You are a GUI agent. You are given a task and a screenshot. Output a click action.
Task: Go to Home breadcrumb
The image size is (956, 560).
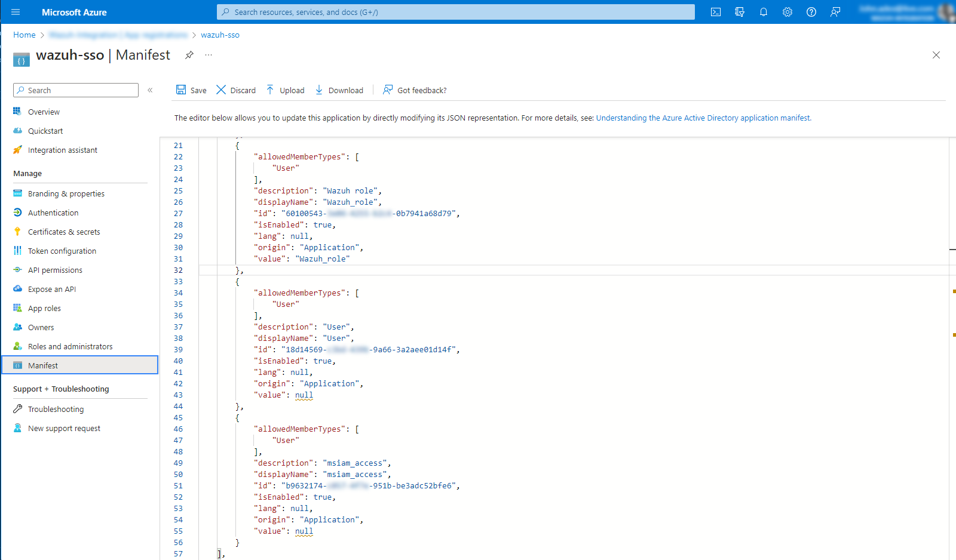click(24, 35)
